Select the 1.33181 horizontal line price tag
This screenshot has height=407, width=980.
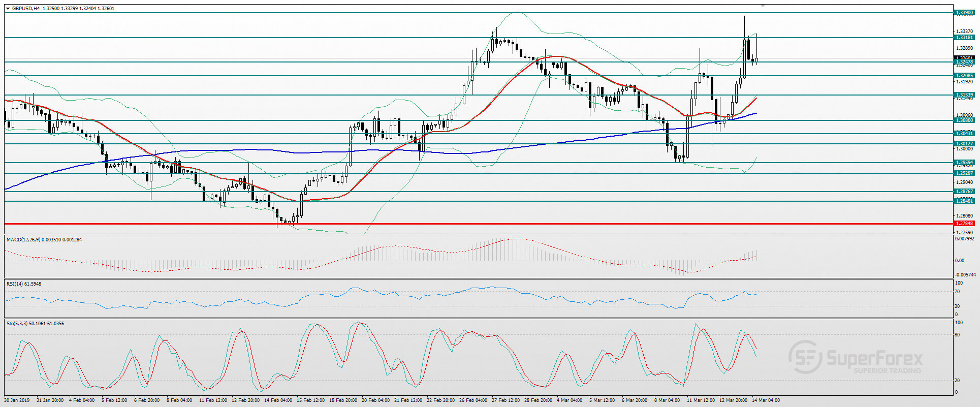tap(964, 38)
